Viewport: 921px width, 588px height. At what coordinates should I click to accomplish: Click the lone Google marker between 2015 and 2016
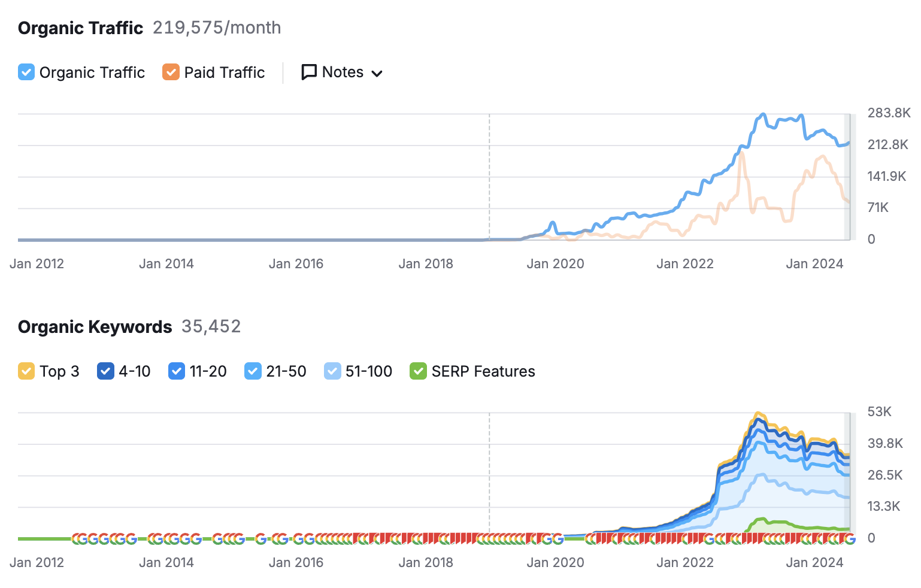pos(260,539)
